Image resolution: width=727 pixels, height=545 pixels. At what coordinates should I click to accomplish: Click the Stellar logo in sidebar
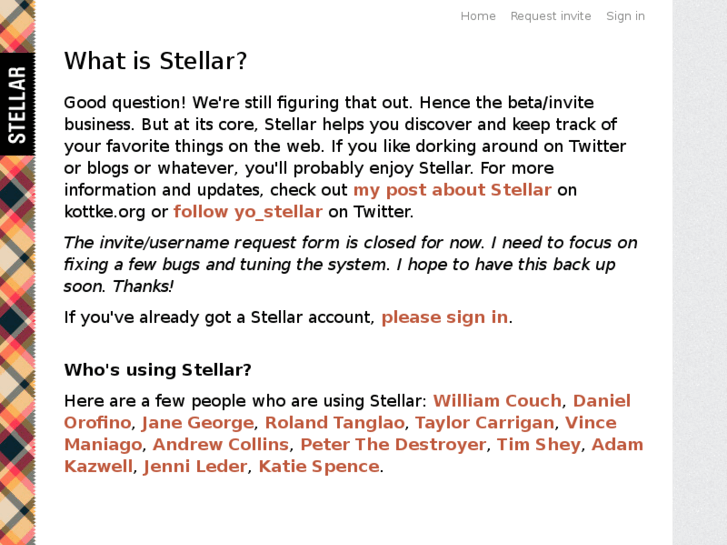tap(17, 104)
